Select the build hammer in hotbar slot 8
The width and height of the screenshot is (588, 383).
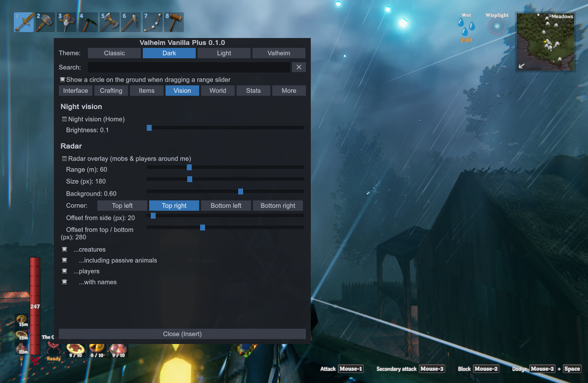pos(174,22)
